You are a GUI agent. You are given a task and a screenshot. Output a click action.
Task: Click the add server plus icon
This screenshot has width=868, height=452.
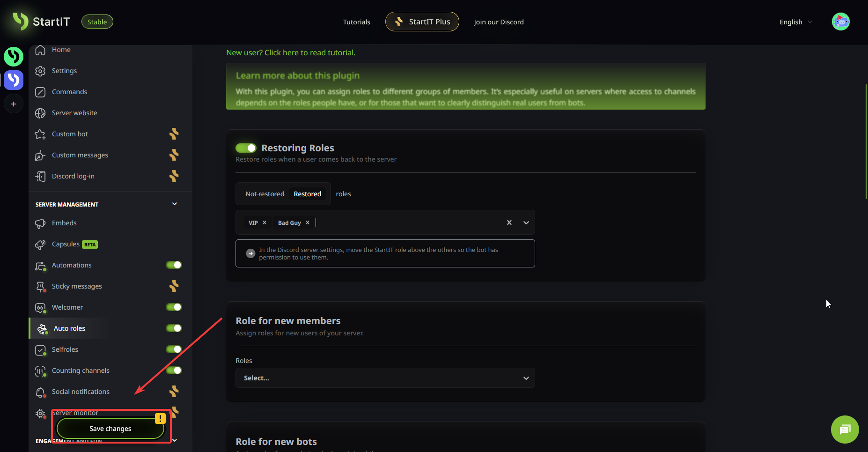pyautogui.click(x=14, y=104)
